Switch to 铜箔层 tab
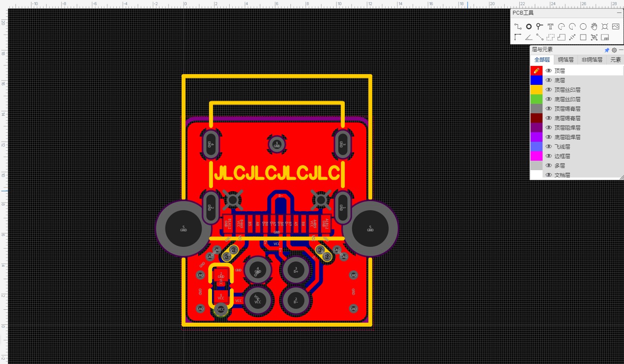The image size is (624, 364). tap(566, 60)
